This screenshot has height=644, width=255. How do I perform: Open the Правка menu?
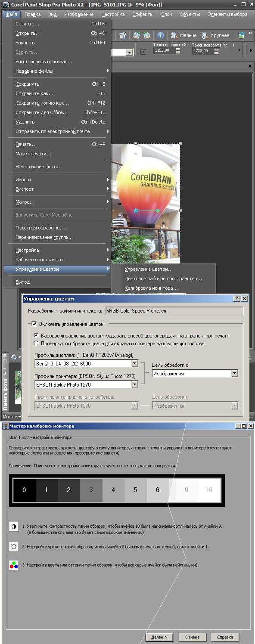pyautogui.click(x=33, y=14)
